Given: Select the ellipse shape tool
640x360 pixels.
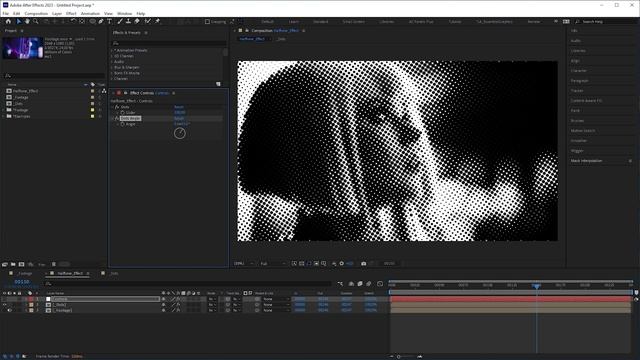Looking at the screenshot, I should (x=93, y=21).
